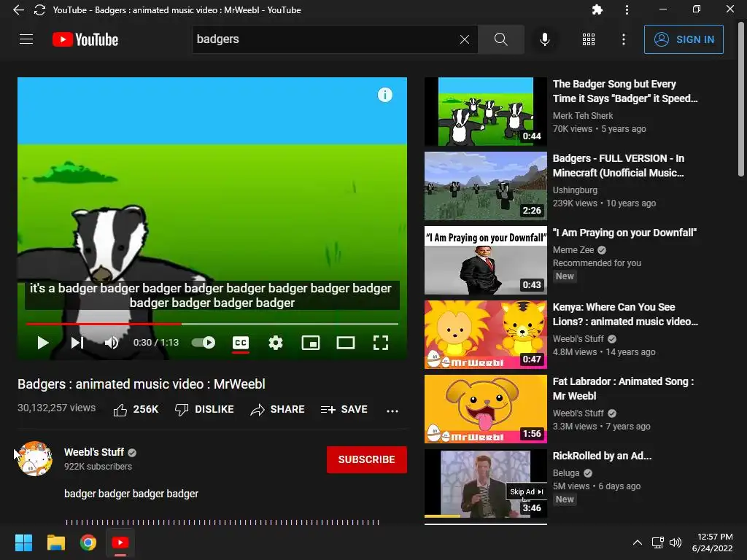Image resolution: width=747 pixels, height=560 pixels.
Task: Open YouTube settings three-dot menu
Action: (623, 39)
